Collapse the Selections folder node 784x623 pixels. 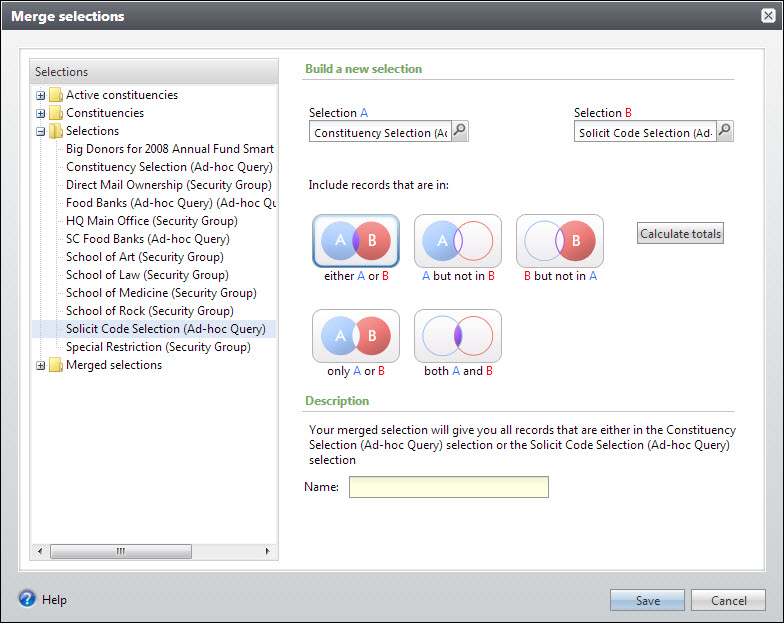(40, 132)
